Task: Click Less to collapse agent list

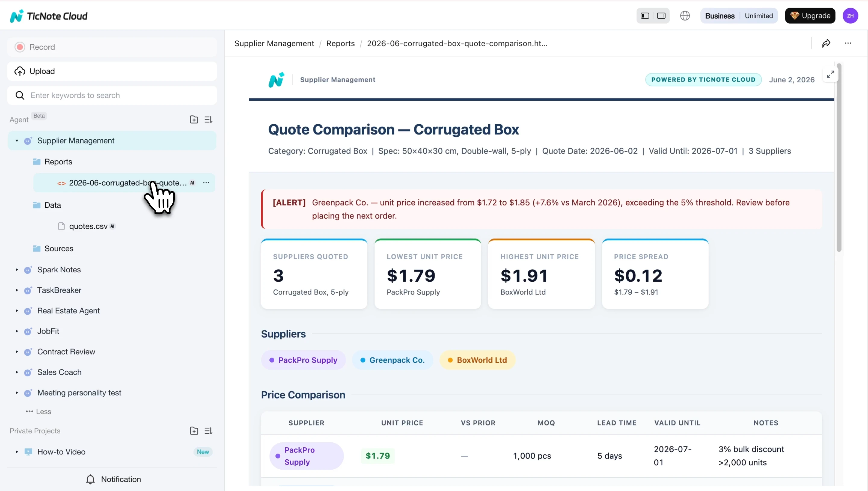Action: pos(38,412)
